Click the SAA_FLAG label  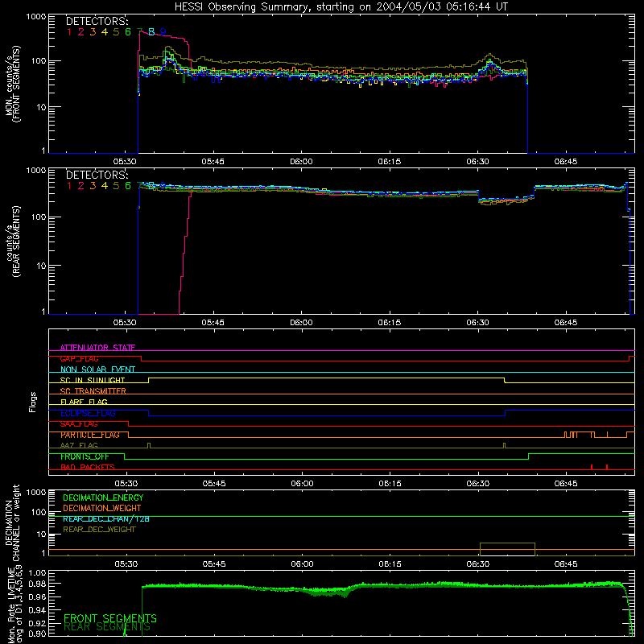(x=79, y=424)
